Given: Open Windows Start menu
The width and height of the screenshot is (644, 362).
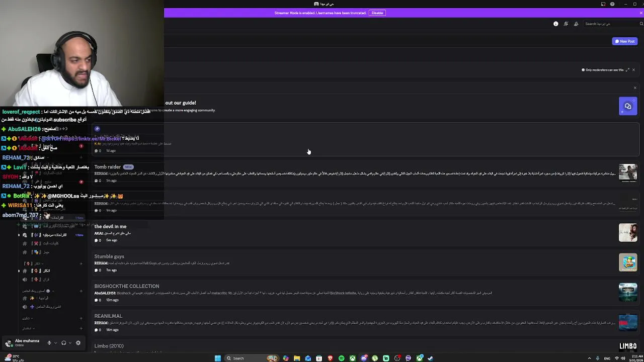Looking at the screenshot, I should click(x=218, y=358).
